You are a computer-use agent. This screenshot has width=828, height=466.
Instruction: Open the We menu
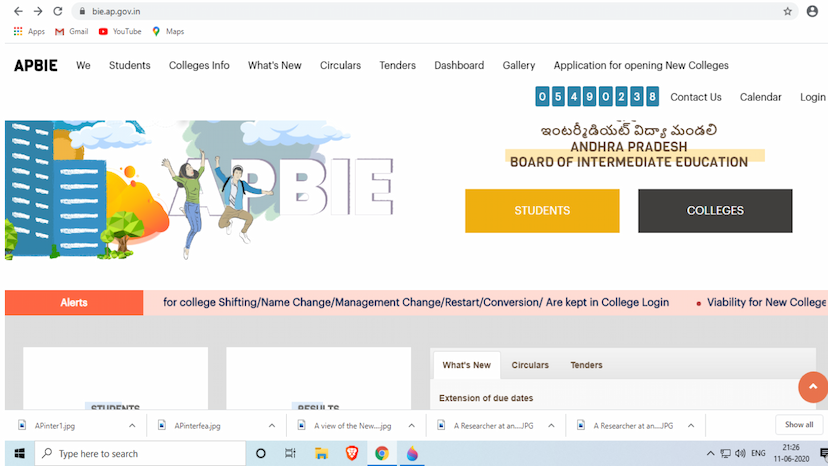[x=83, y=66]
